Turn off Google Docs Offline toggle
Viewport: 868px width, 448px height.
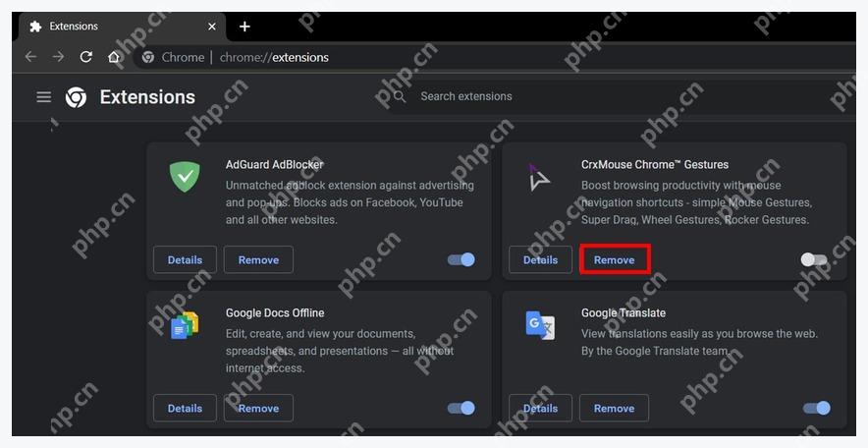[x=461, y=408]
